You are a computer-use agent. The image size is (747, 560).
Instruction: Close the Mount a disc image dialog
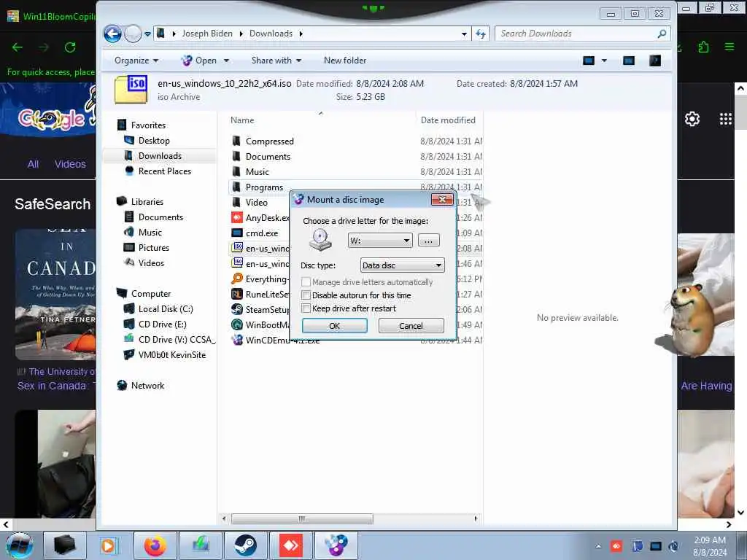pos(442,199)
